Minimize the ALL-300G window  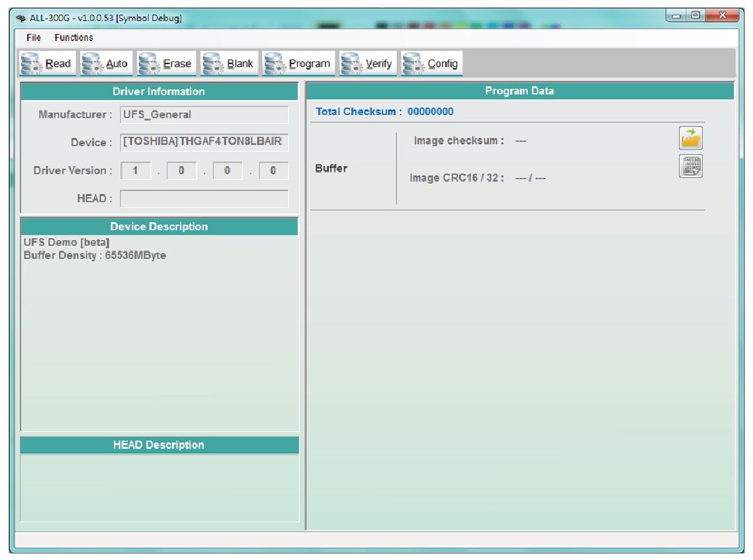point(677,15)
